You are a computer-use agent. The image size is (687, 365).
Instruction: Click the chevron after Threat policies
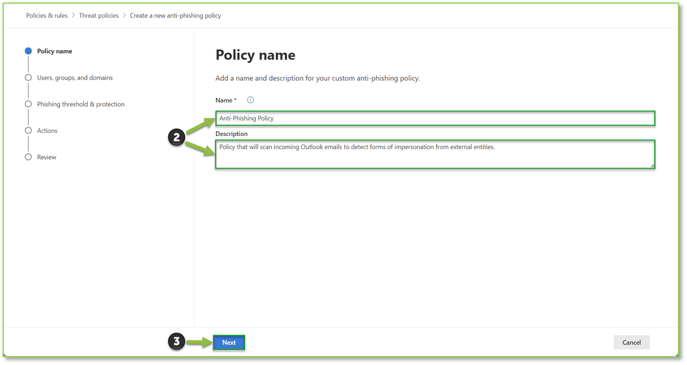(x=124, y=15)
